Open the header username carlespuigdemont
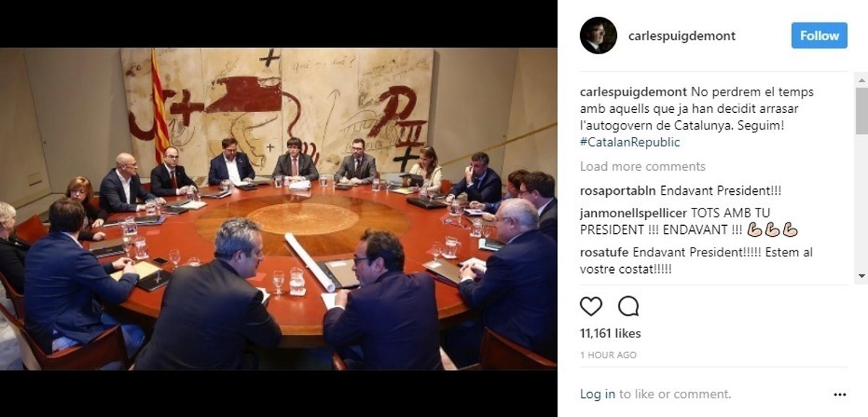 682,36
